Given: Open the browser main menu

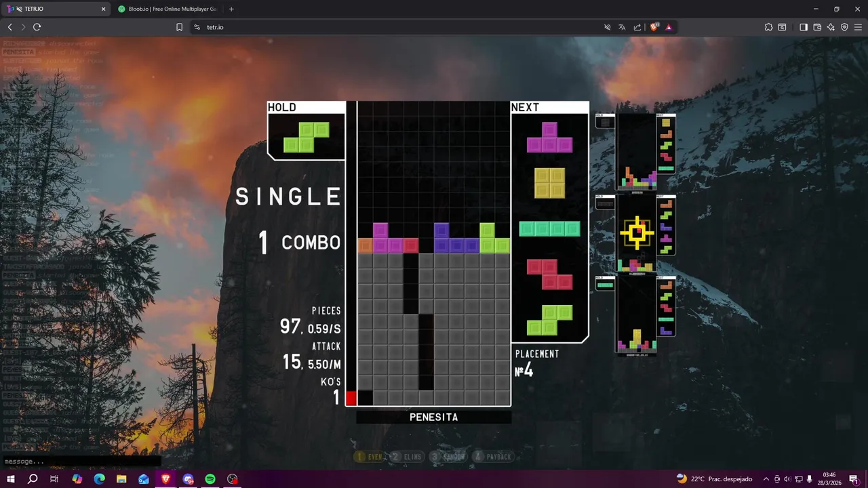Looking at the screenshot, I should [858, 27].
